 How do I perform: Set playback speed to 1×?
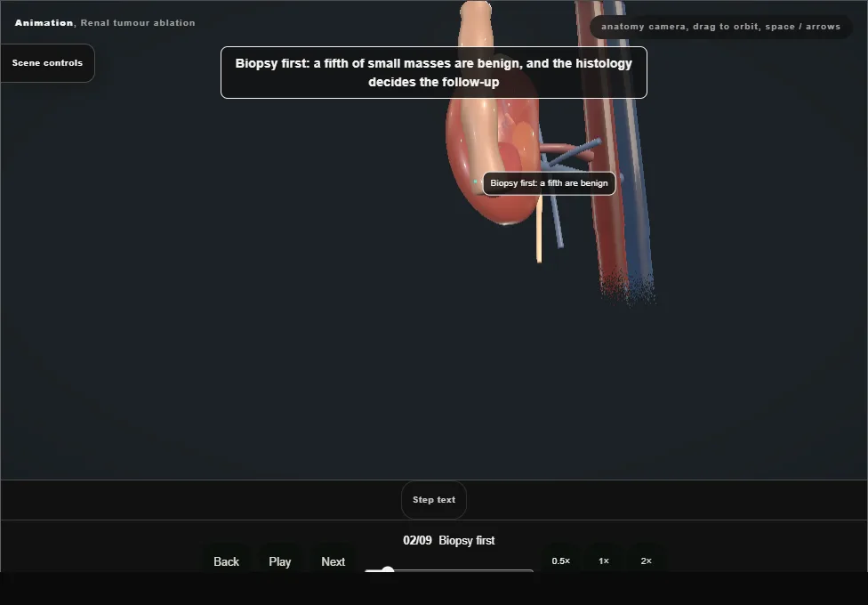pos(603,561)
